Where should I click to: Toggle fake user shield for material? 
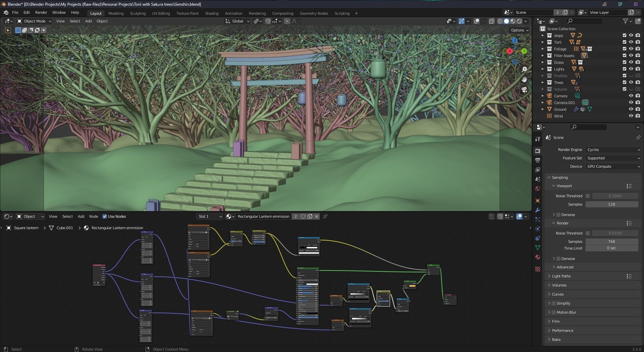303,216
